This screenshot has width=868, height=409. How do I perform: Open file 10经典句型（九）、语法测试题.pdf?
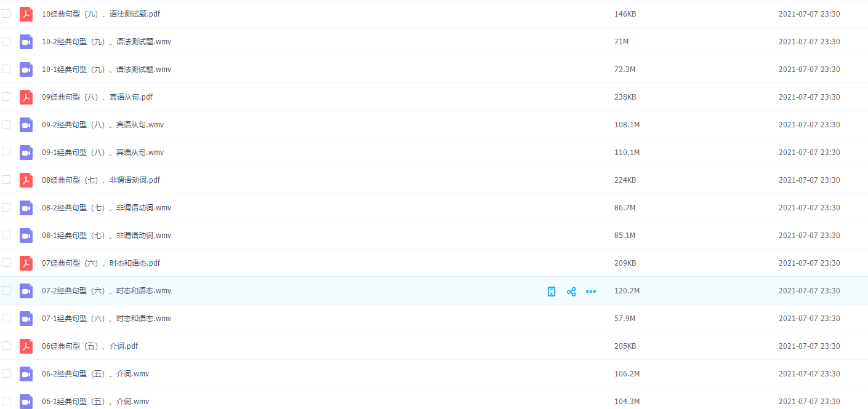coord(101,14)
